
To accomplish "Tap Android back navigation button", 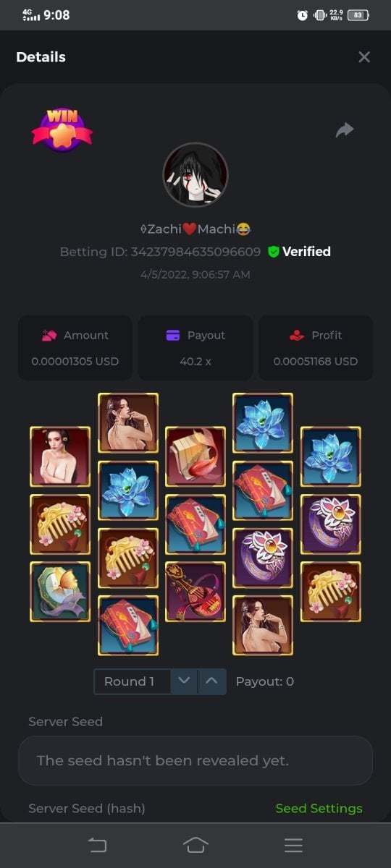I will [97, 845].
